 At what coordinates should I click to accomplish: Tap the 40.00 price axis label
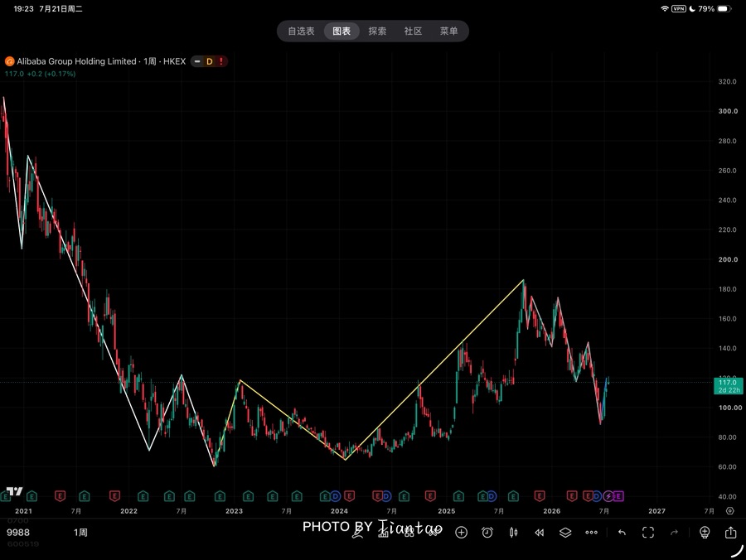pos(728,497)
